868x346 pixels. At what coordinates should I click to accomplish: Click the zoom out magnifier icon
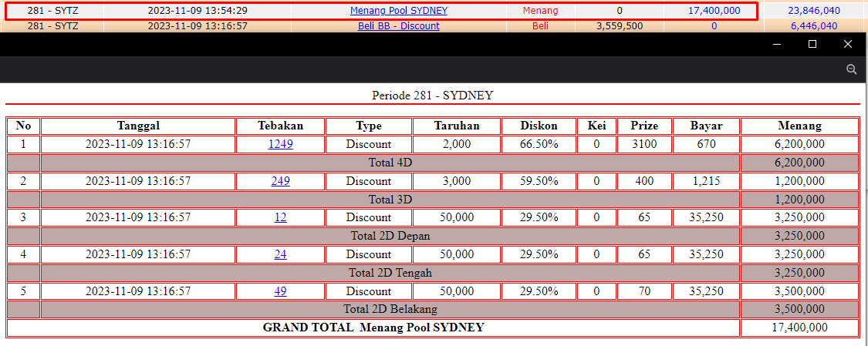pyautogui.click(x=851, y=69)
